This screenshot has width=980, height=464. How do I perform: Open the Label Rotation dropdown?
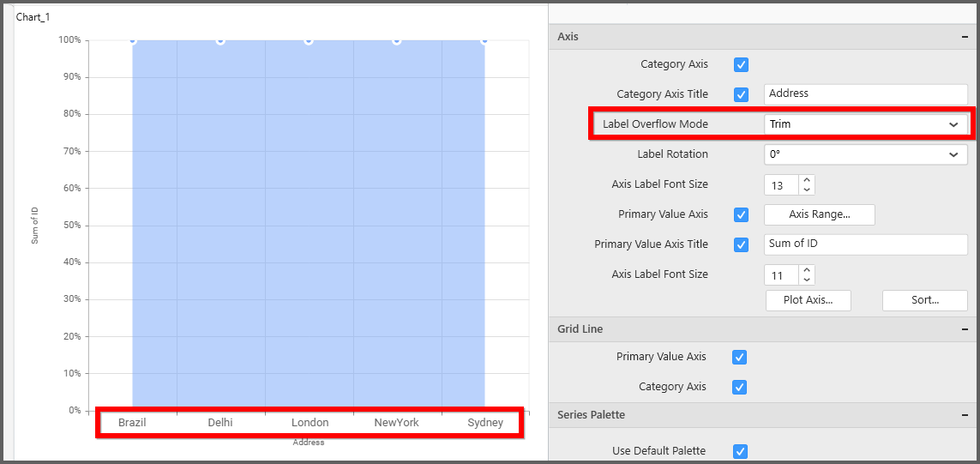865,155
